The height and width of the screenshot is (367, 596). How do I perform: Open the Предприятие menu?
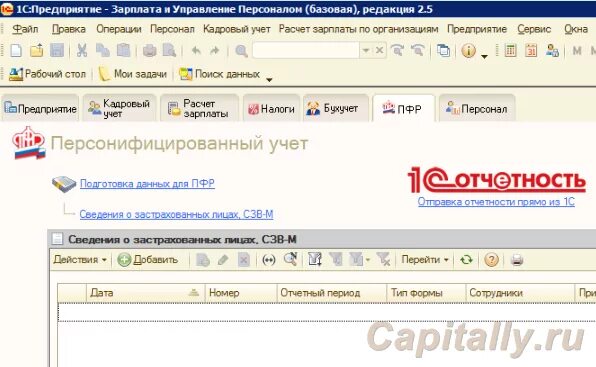pyautogui.click(x=477, y=29)
